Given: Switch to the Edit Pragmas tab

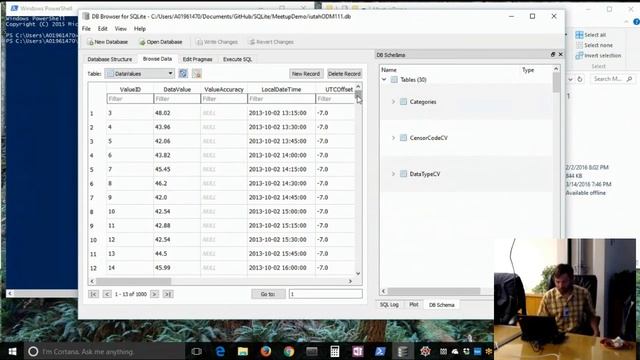Looking at the screenshot, I should tap(197, 59).
